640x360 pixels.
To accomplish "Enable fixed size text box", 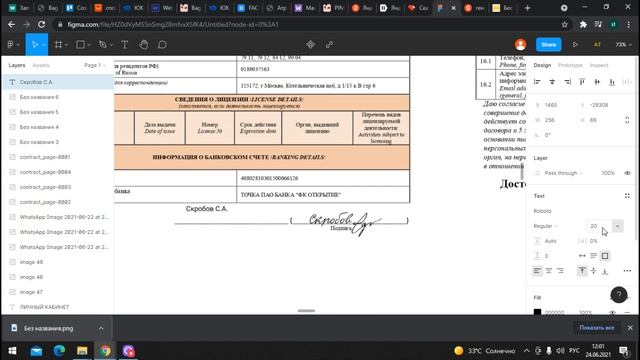I will 605,256.
